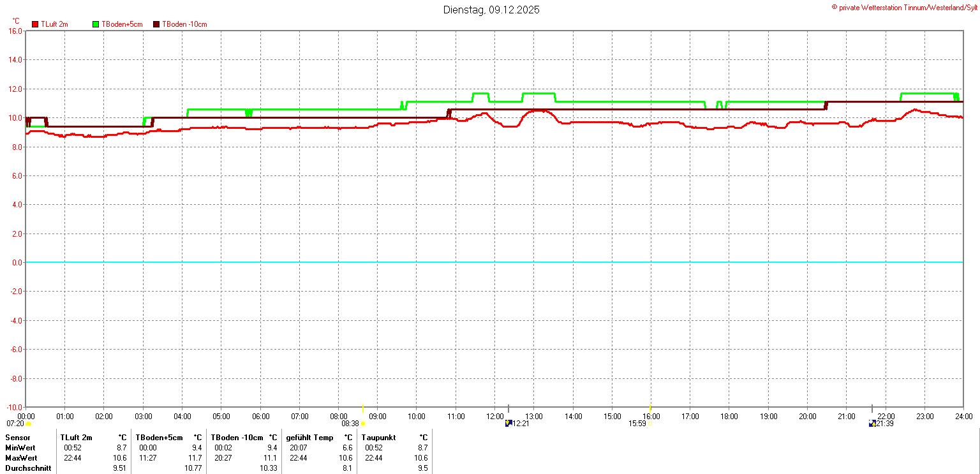Screen dimensions: 980x474
Task: Click the date title Dienstag, 09.12.2025
Action: point(491,10)
